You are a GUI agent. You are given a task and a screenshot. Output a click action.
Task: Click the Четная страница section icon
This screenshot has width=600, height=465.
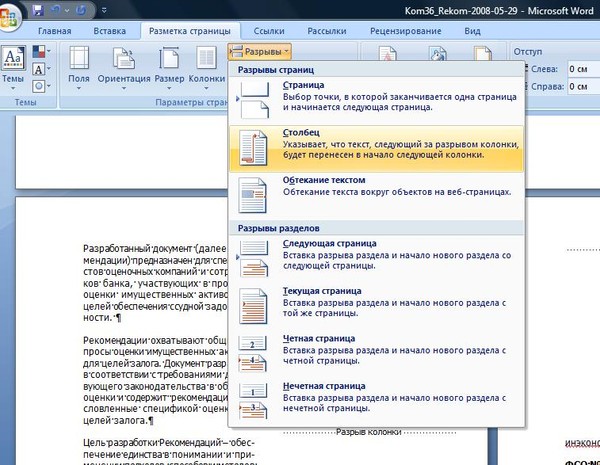[x=253, y=354]
